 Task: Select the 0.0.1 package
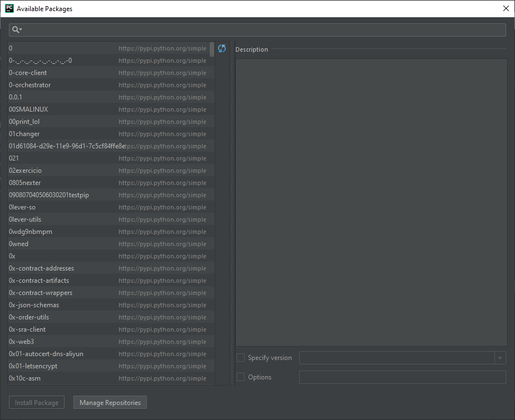pos(111,97)
